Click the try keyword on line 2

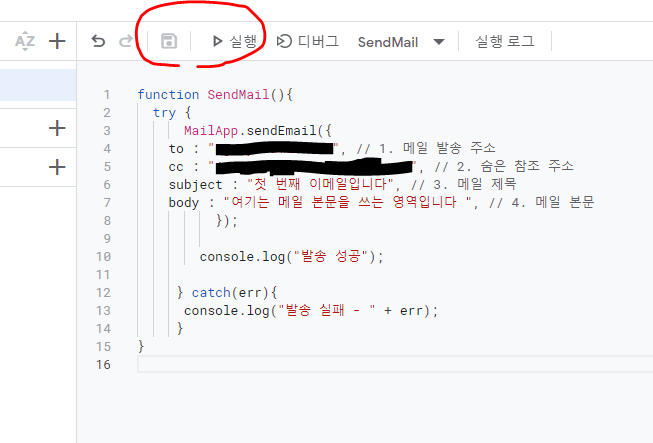pyautogui.click(x=164, y=113)
